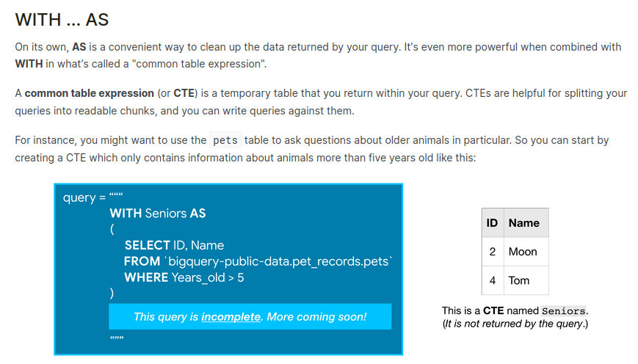Viewport: 638px width, 364px height.
Task: Click the "ID" table column header
Action: [x=492, y=223]
